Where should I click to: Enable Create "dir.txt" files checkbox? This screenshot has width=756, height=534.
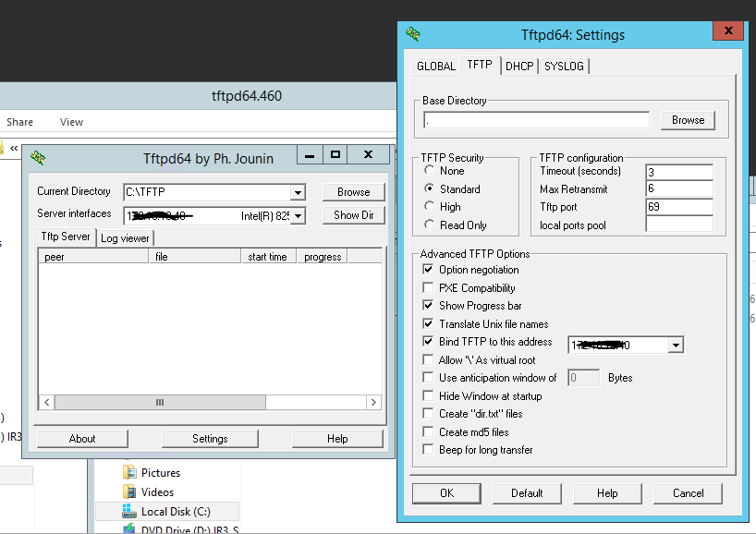(x=428, y=414)
